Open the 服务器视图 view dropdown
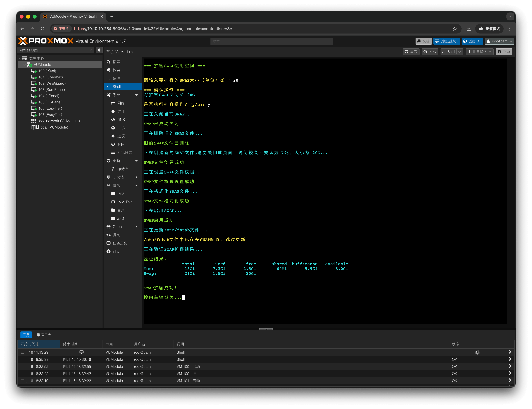 coord(56,50)
